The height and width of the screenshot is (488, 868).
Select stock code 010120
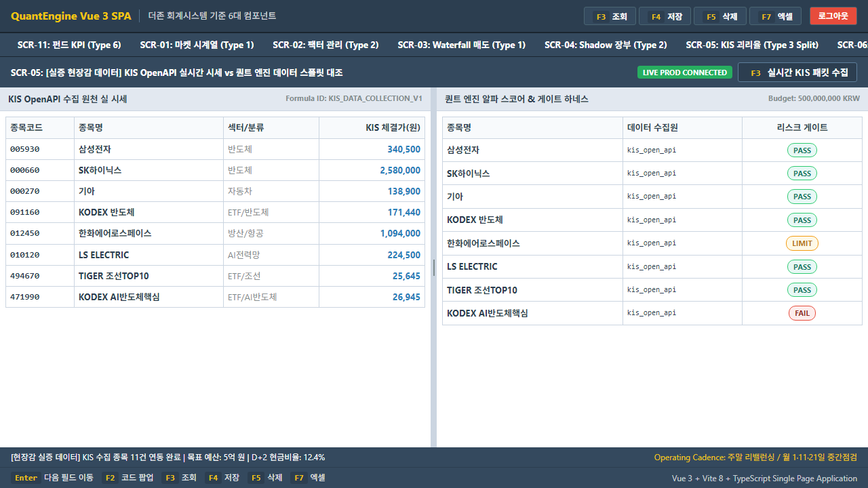coord(24,255)
